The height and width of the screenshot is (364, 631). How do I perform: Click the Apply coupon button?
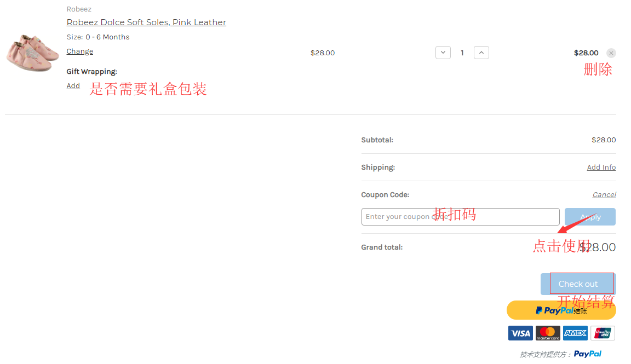tap(590, 216)
